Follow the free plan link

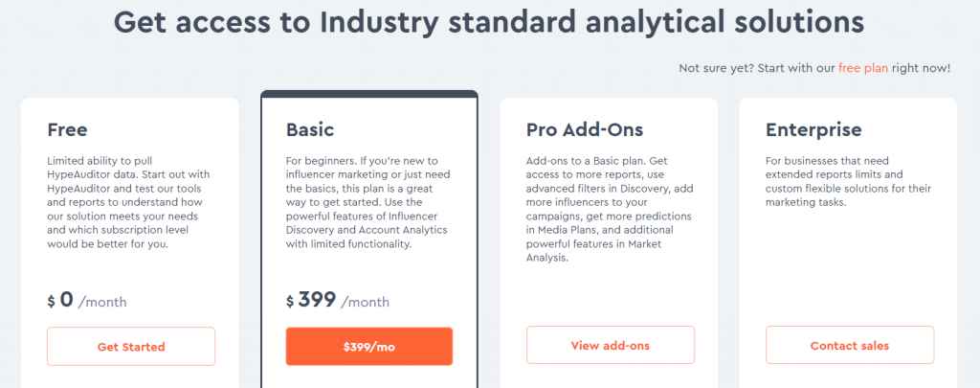pos(863,68)
